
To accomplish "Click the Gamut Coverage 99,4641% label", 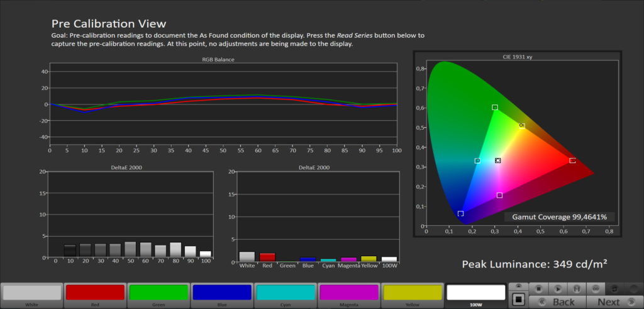I will click(x=559, y=217).
